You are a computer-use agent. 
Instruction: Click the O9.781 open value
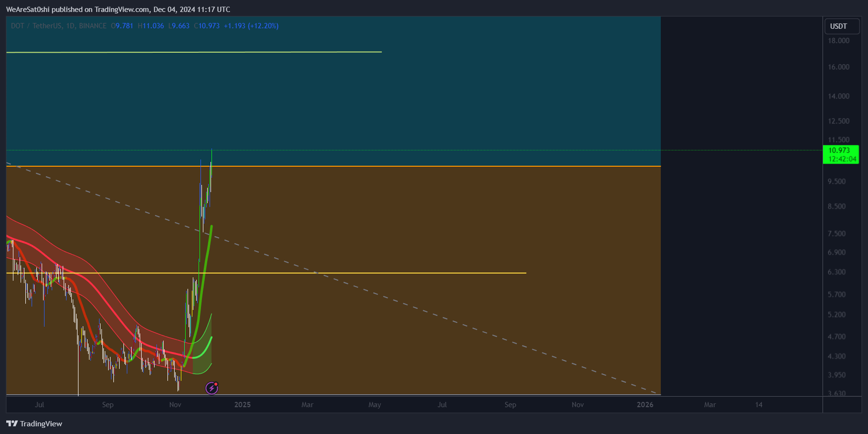point(122,26)
